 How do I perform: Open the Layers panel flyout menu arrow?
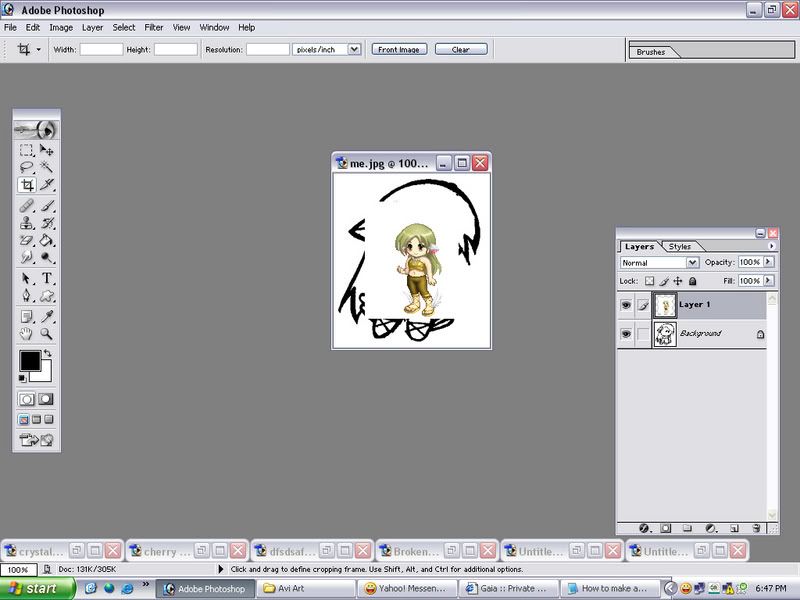771,246
